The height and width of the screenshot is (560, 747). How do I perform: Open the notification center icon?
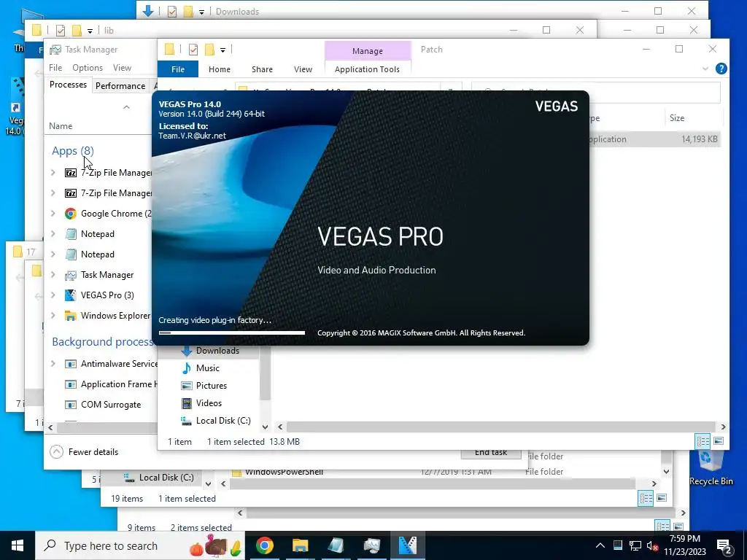pos(724,545)
